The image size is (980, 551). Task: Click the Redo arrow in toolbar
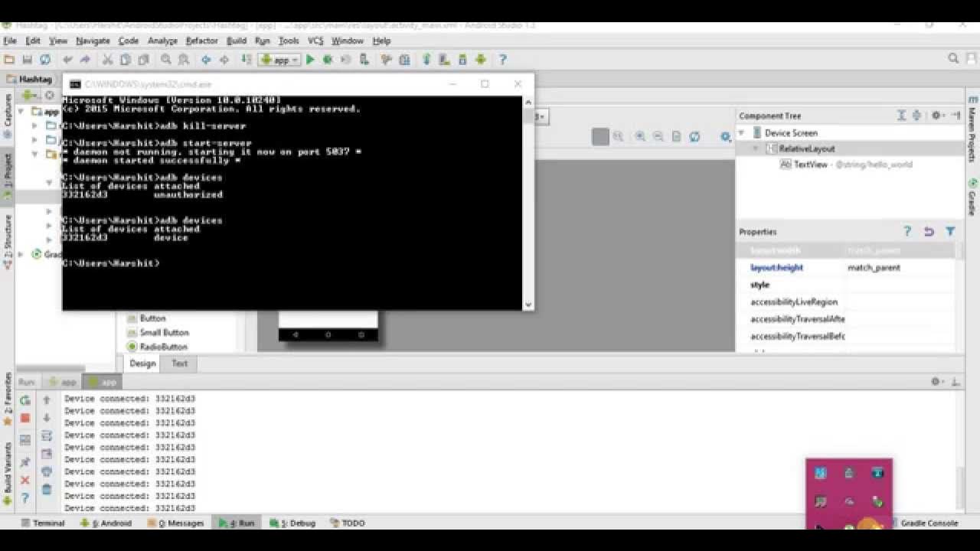(x=85, y=59)
